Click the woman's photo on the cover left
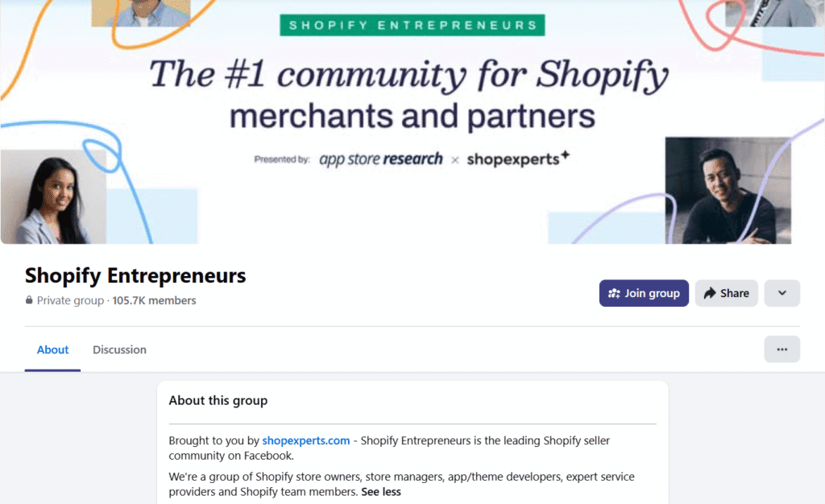This screenshot has width=825, height=504. pos(52,193)
